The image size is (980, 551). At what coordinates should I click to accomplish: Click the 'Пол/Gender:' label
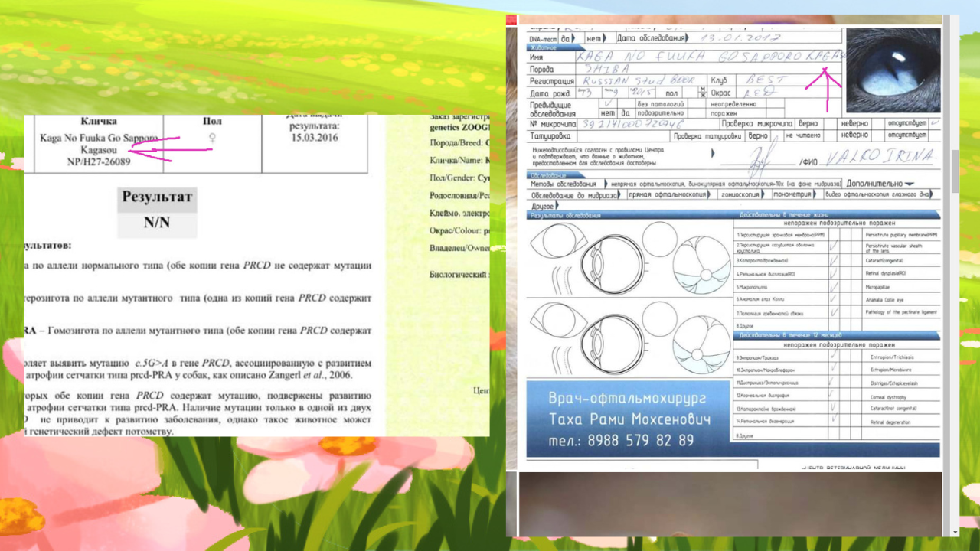452,178
